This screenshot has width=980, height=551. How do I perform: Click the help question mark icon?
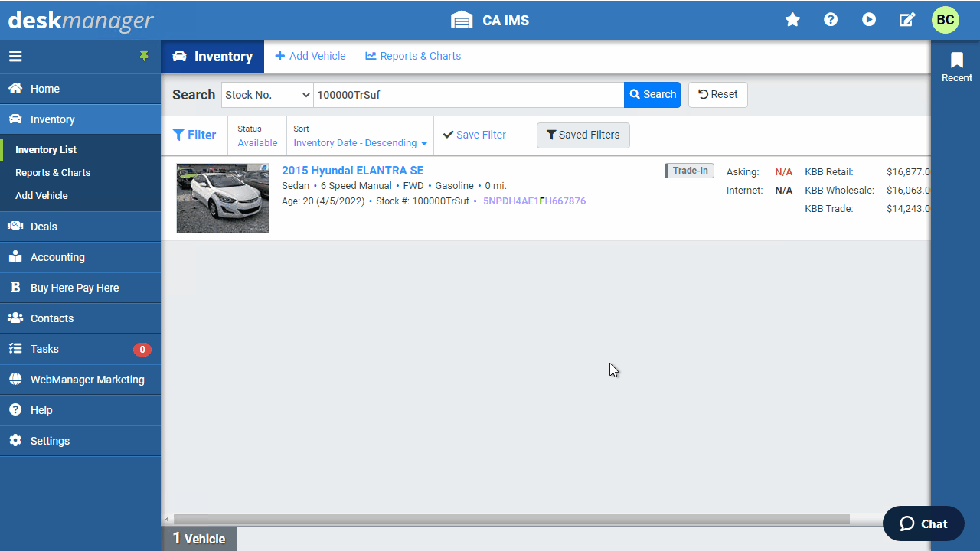pos(831,20)
